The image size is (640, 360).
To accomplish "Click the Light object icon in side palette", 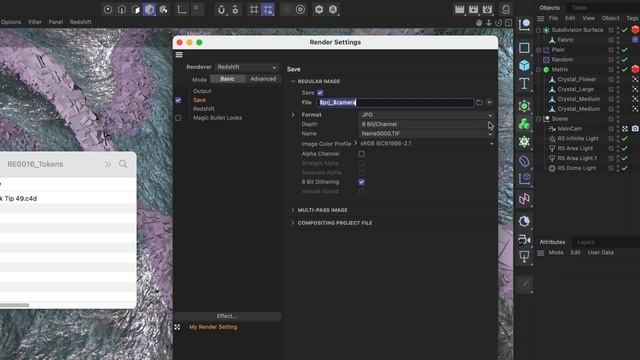I will tap(524, 257).
